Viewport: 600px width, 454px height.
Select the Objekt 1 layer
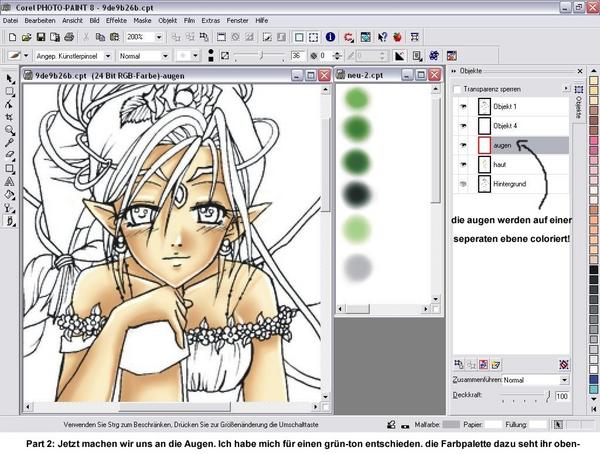(511, 106)
